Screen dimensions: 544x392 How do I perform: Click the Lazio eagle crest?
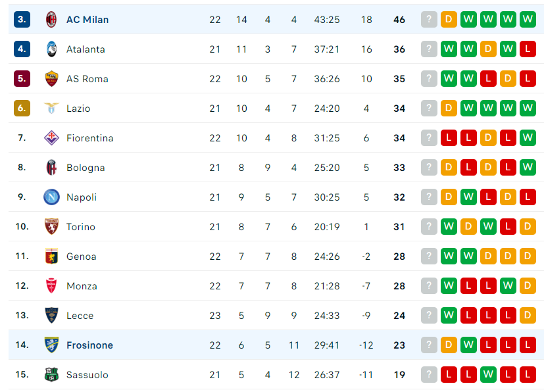[x=51, y=109]
